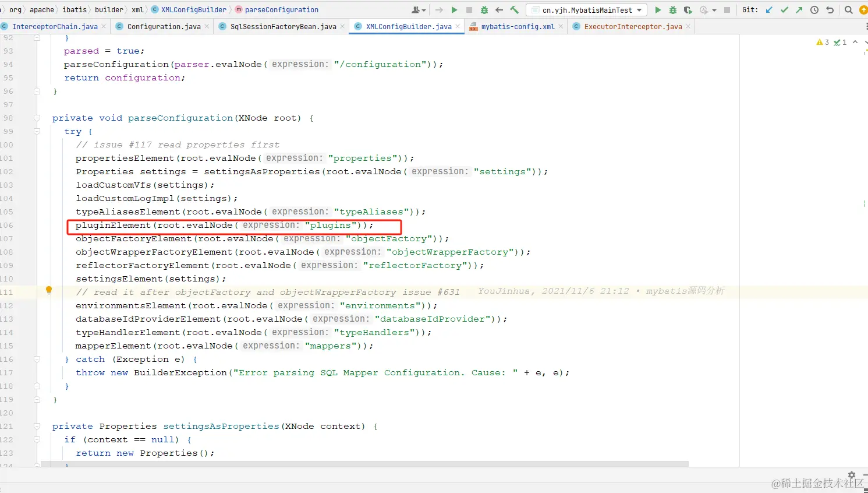Run cn.yjh.MybatisMainTest with the green play button
Image resolution: width=868 pixels, height=493 pixels.
tap(658, 10)
